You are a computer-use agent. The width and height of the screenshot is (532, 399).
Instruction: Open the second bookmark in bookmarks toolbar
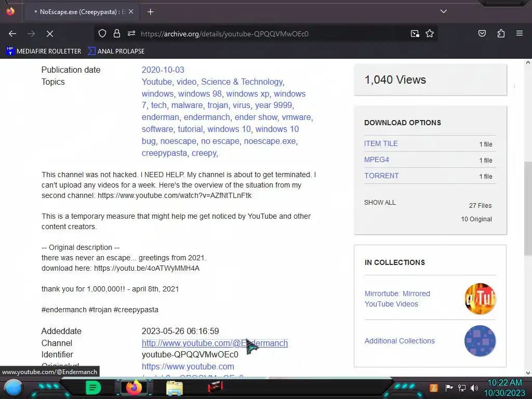[x=116, y=51]
